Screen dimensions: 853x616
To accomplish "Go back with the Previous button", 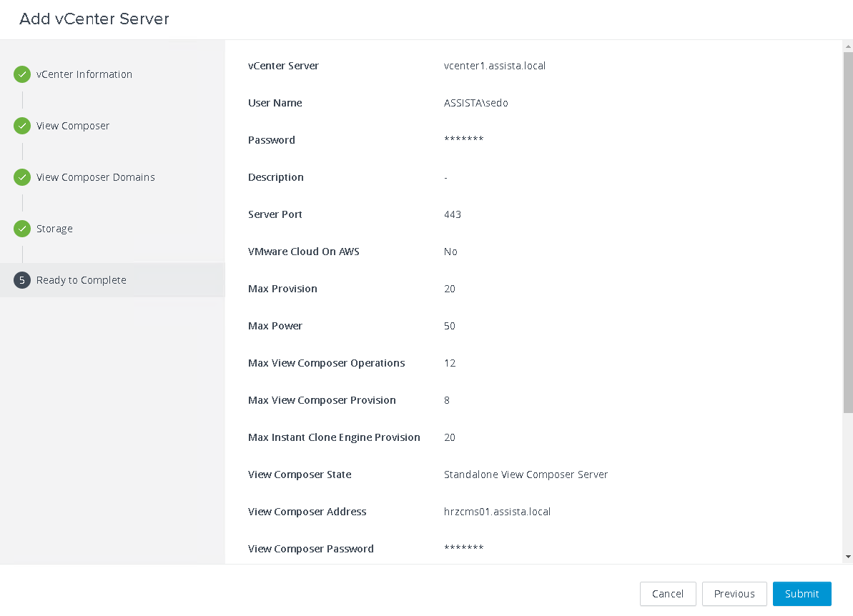I will [734, 594].
